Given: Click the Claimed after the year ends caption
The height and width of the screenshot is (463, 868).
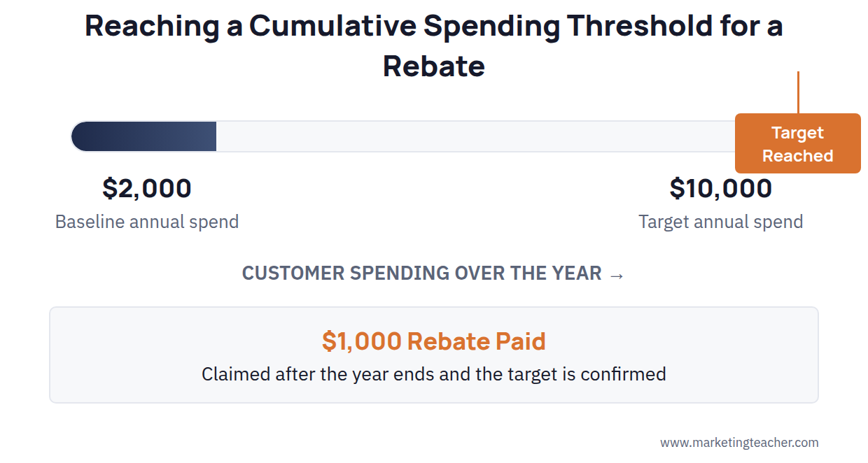Looking at the screenshot, I should 434,374.
